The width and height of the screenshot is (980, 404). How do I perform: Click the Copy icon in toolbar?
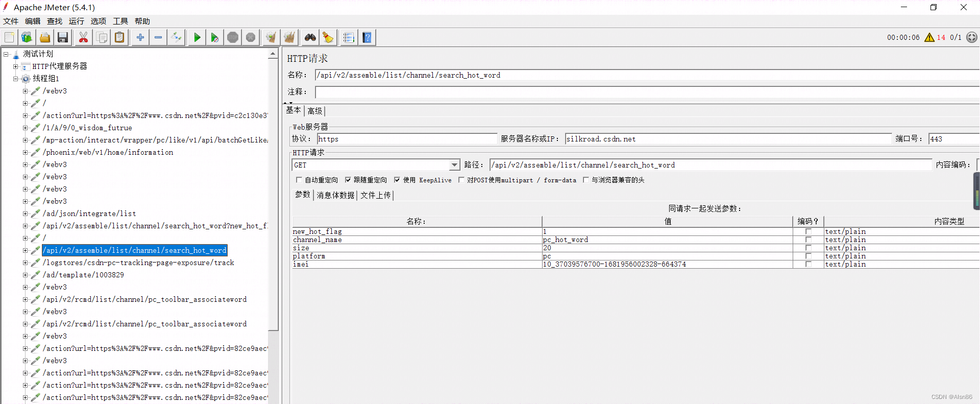pos(102,37)
